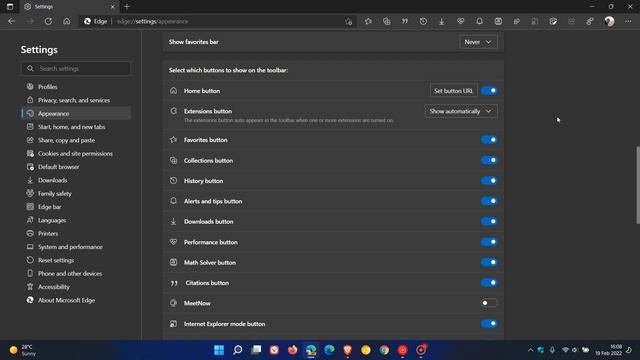
Task: Toggle the Home button switch
Action: 489,91
